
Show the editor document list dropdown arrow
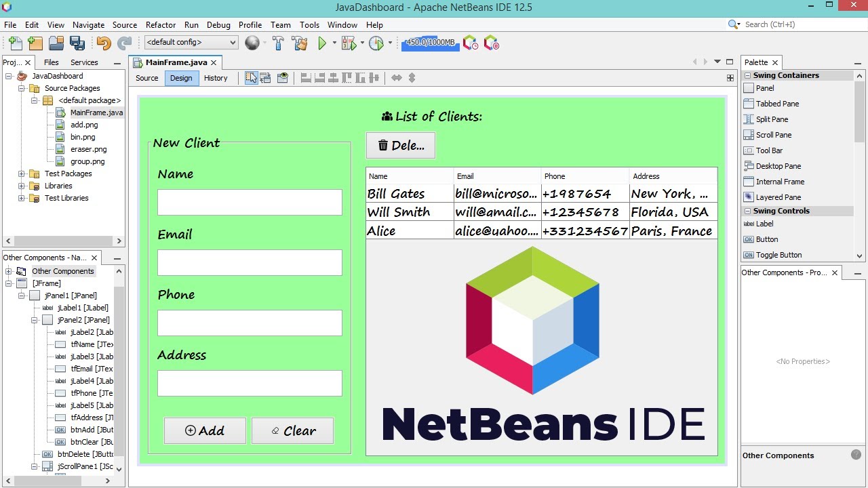717,62
